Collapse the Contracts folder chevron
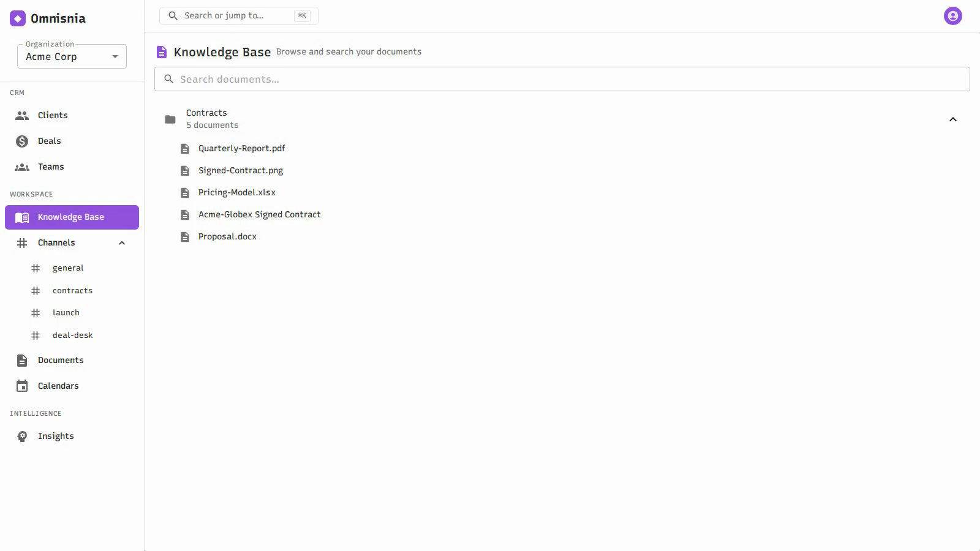980x551 pixels. pyautogui.click(x=953, y=119)
